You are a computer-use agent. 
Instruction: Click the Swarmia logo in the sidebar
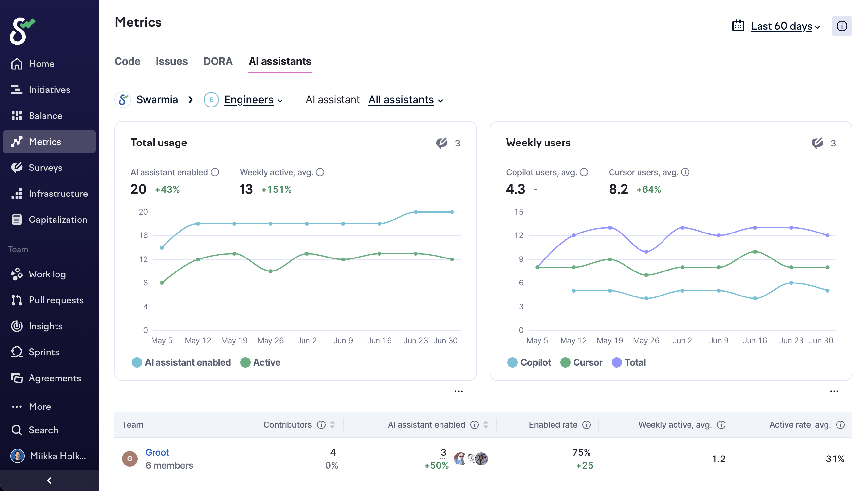tap(21, 31)
